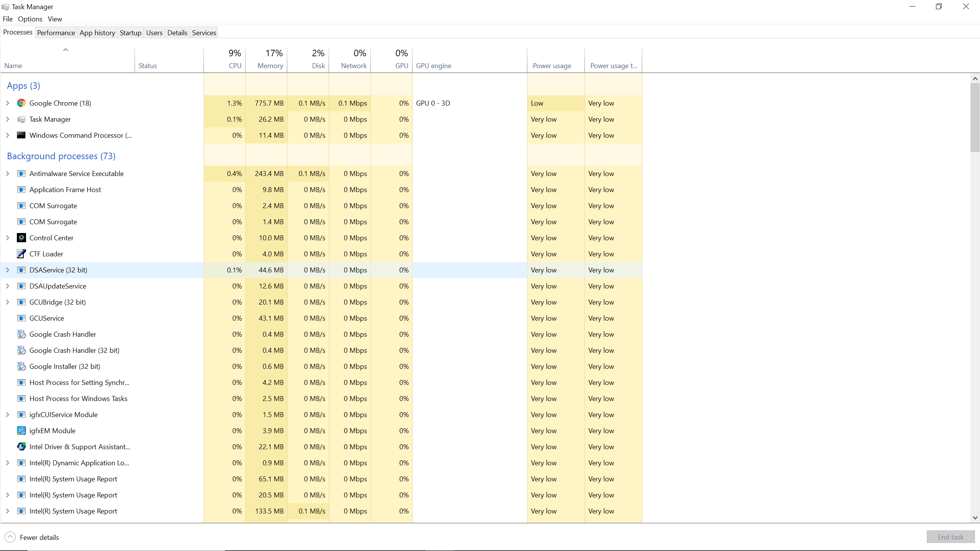Viewport: 980px width, 551px height.
Task: Click the Application Frame Host icon
Action: pos(21,189)
